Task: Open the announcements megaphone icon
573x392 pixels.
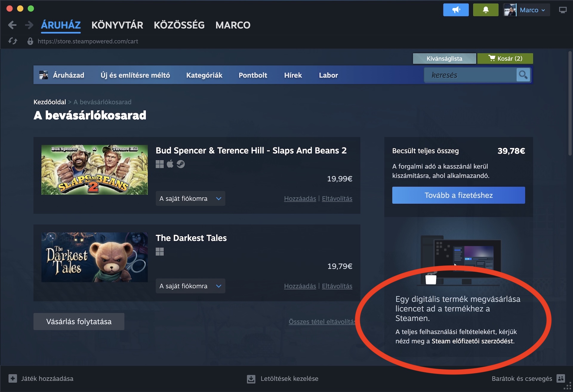Action: [456, 10]
